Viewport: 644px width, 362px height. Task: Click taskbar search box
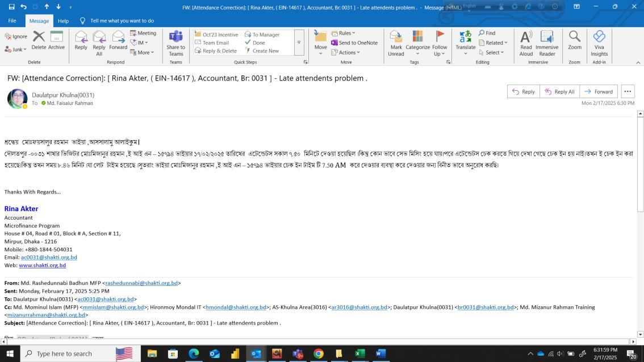(x=80, y=353)
